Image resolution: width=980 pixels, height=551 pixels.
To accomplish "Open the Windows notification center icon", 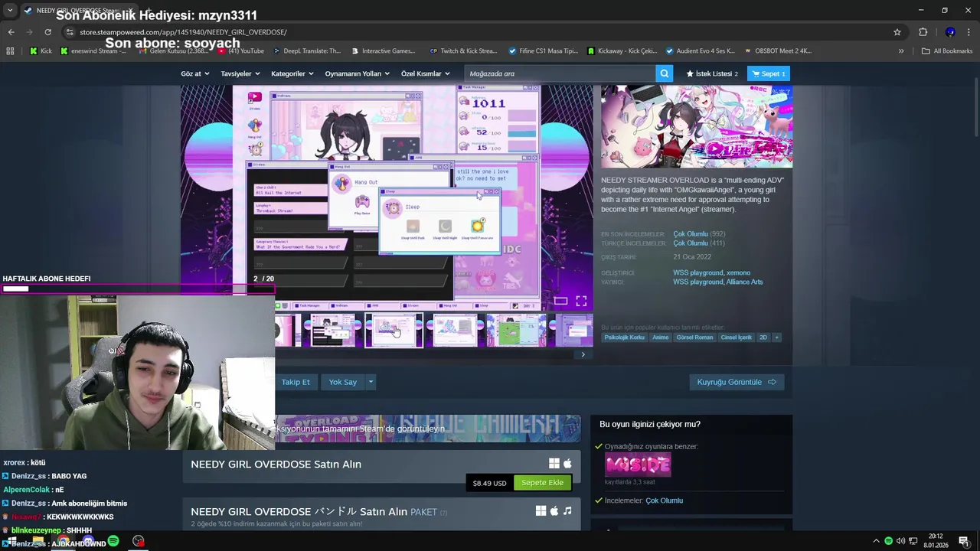I will (964, 541).
